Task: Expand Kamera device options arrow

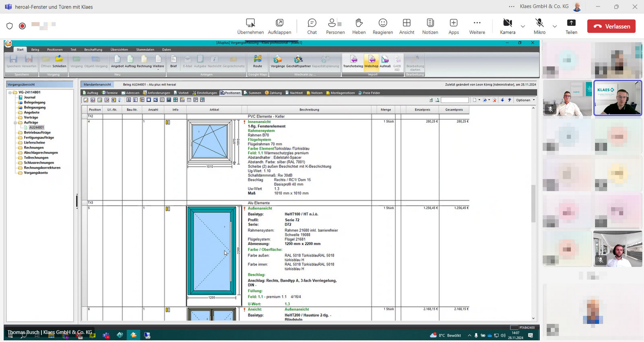Action: pos(523,26)
